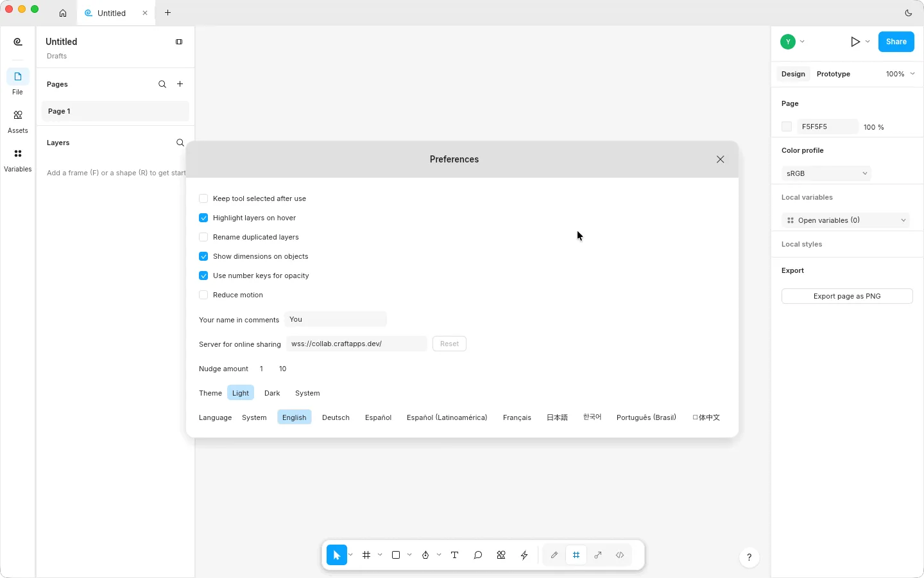Screen dimensions: 924x578
Task: Expand the user avatar menu chevron
Action: click(802, 42)
